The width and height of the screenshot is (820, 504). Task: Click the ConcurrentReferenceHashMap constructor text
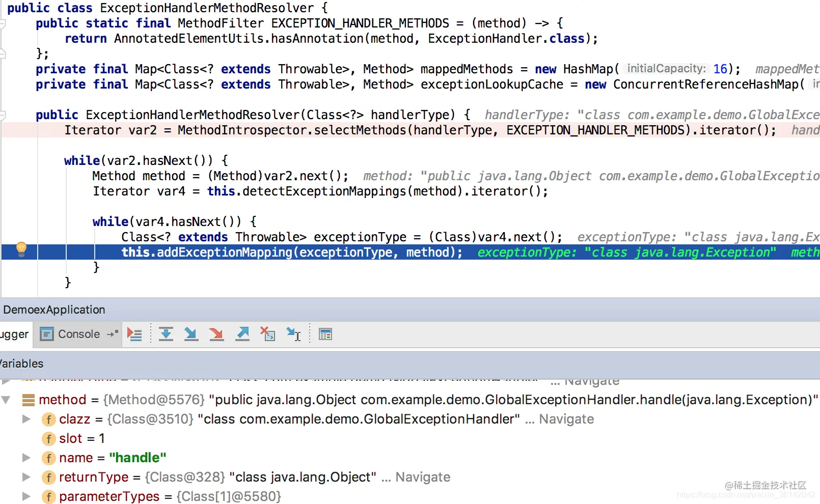click(x=706, y=85)
